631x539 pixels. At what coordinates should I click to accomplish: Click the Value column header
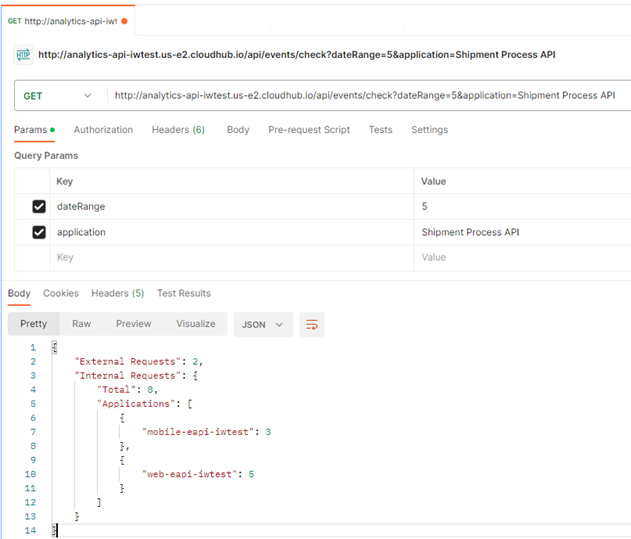pyautogui.click(x=433, y=182)
